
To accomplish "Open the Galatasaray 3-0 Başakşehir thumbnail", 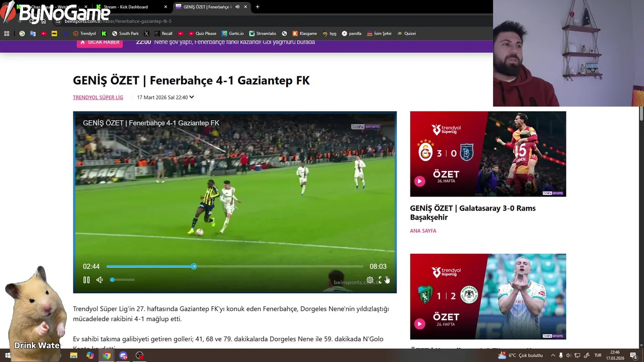I will pos(488,154).
